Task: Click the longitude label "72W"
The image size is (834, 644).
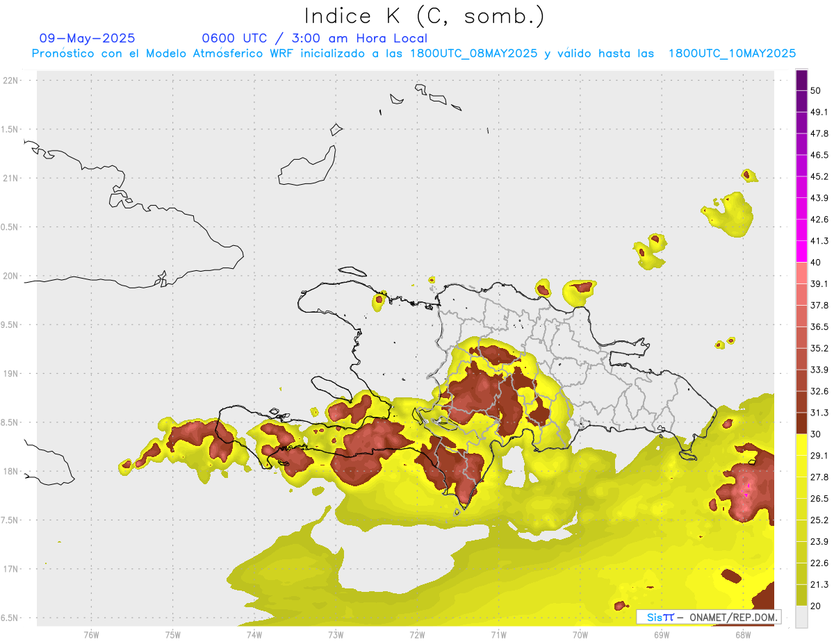Action: tap(417, 634)
